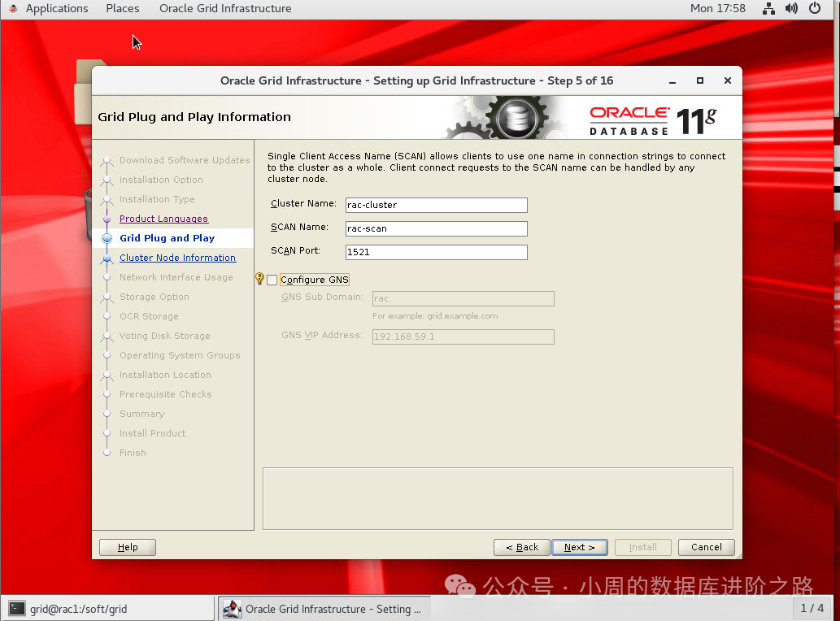
Task: Click the Applications menu foot icon
Action: click(x=13, y=9)
